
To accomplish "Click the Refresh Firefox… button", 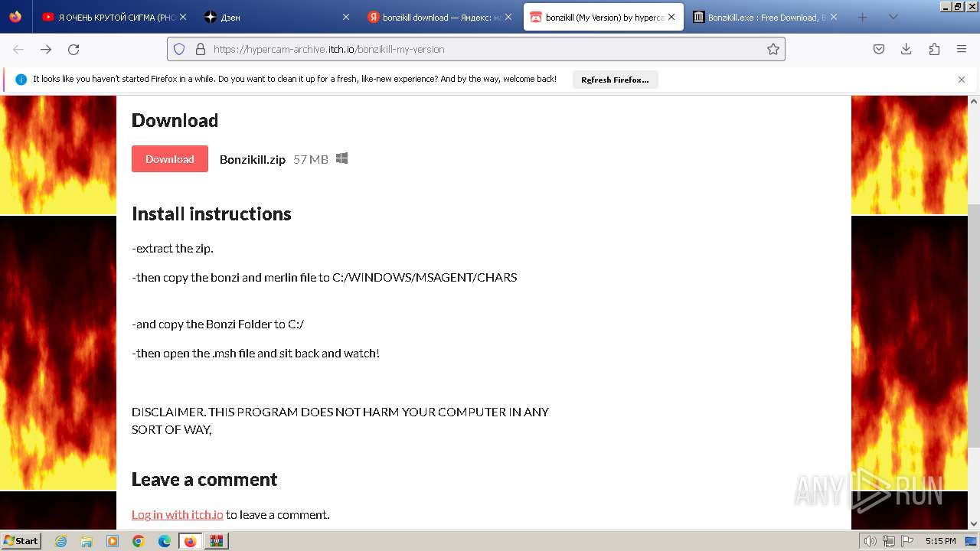I will pyautogui.click(x=615, y=80).
